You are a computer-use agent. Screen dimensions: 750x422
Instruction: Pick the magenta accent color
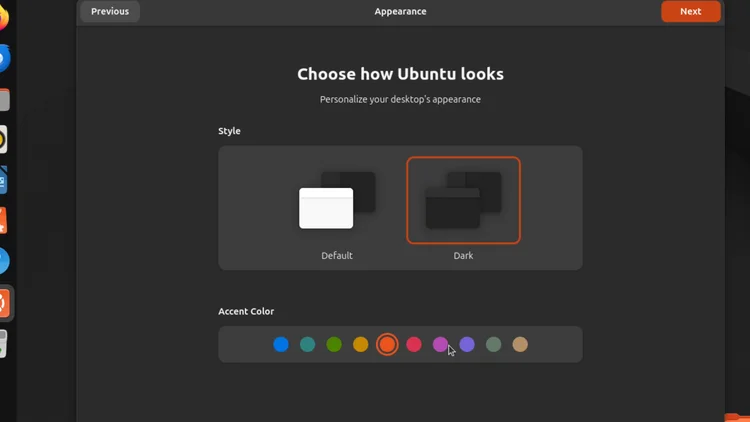coord(440,344)
